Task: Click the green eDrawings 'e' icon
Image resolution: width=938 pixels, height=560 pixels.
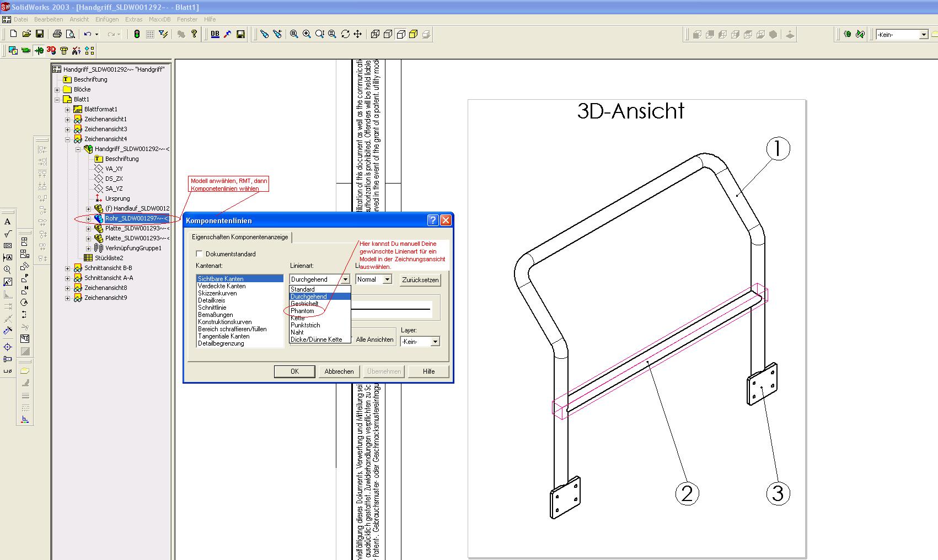Action: 848,34
